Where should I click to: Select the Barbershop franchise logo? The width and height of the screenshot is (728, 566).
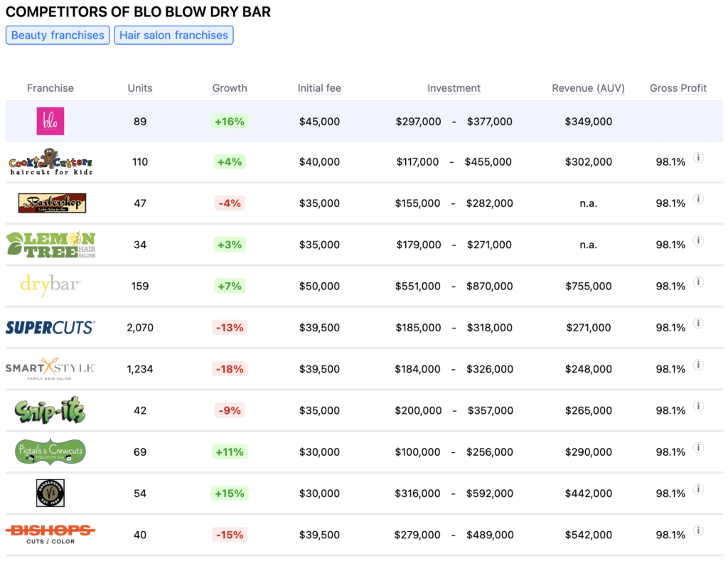52,203
